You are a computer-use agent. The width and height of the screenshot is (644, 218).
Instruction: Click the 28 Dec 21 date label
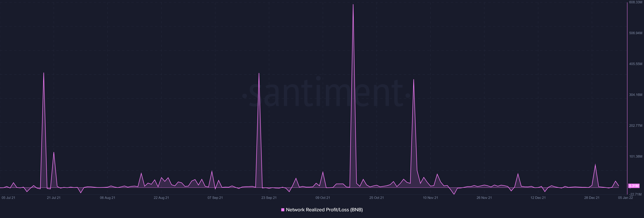coord(592,198)
